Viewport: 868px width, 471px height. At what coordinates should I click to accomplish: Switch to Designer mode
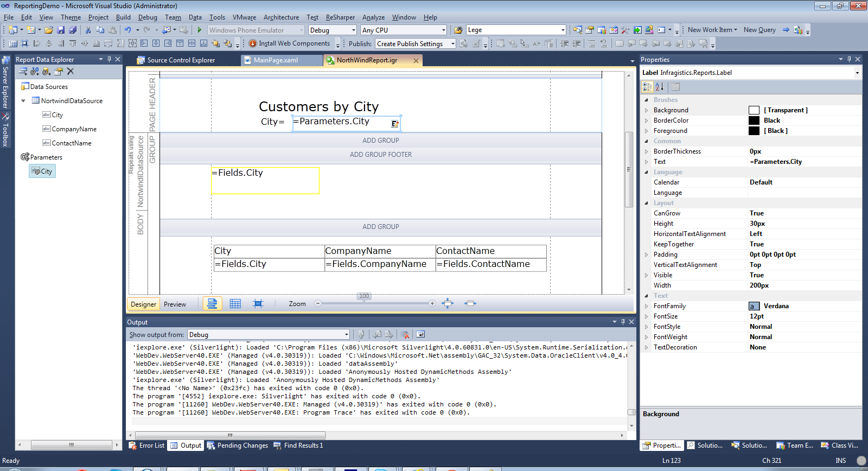point(143,304)
